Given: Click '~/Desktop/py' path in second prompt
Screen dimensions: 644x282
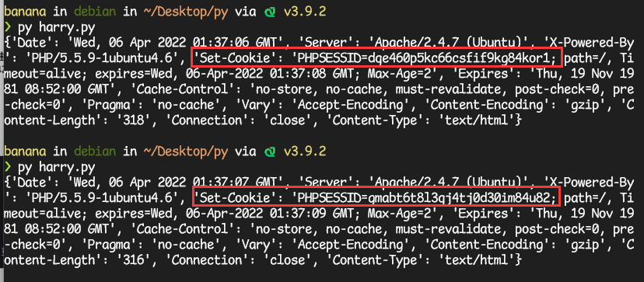Looking at the screenshot, I should click(x=185, y=151).
